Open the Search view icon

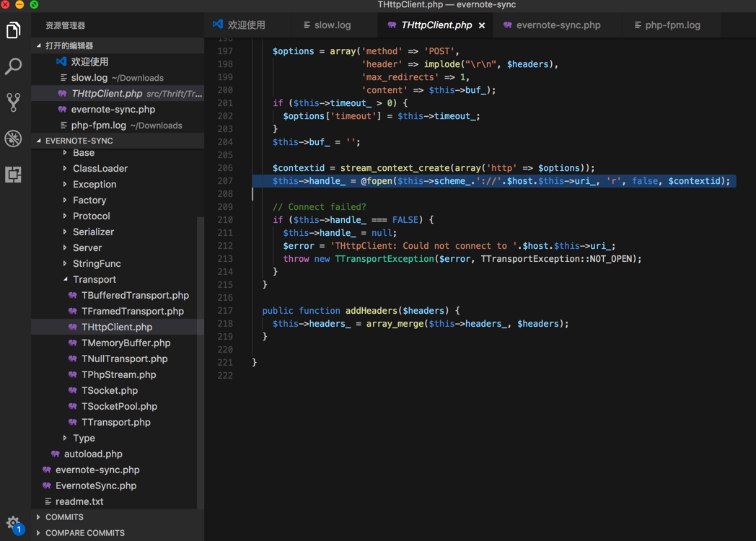(14, 66)
